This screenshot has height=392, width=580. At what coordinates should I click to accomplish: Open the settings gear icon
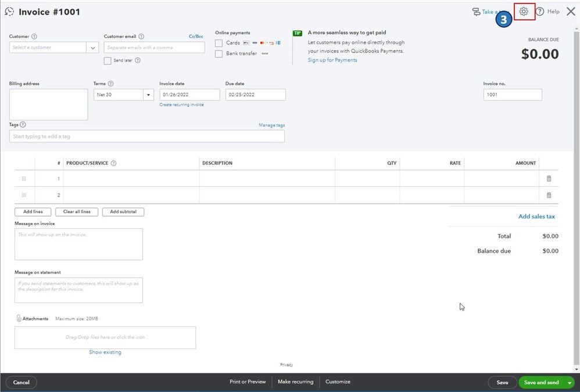click(524, 12)
